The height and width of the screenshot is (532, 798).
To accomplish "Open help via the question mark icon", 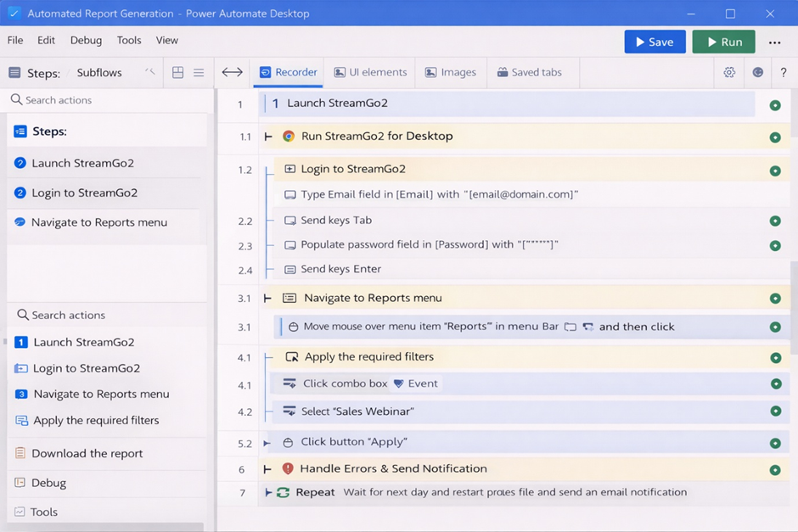I will coord(783,73).
